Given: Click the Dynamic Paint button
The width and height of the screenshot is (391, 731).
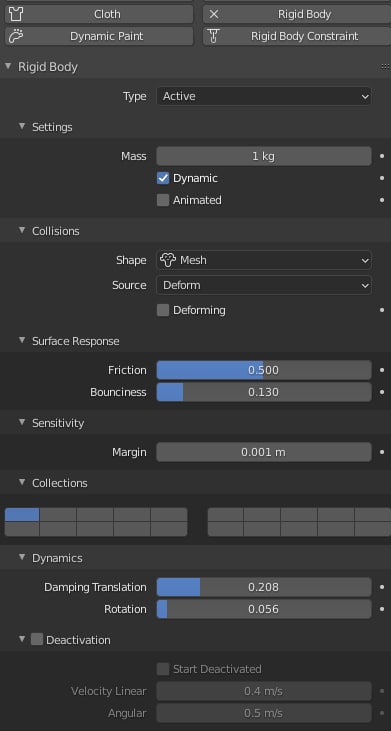Looking at the screenshot, I should coord(99,36).
